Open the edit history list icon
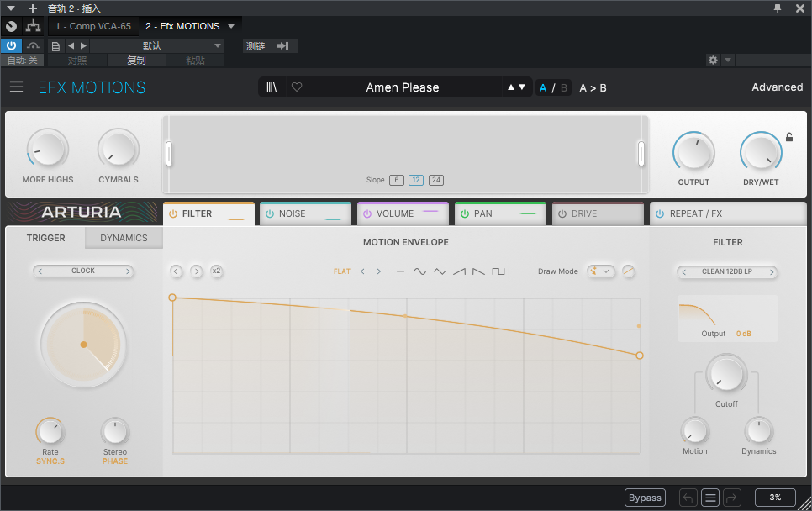This screenshot has width=812, height=511. coord(710,498)
